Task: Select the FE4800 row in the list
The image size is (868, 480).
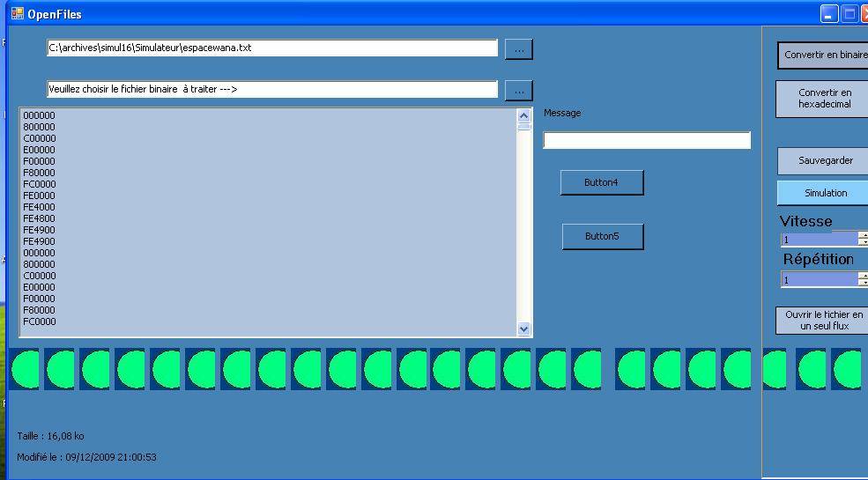Action: [x=40, y=219]
